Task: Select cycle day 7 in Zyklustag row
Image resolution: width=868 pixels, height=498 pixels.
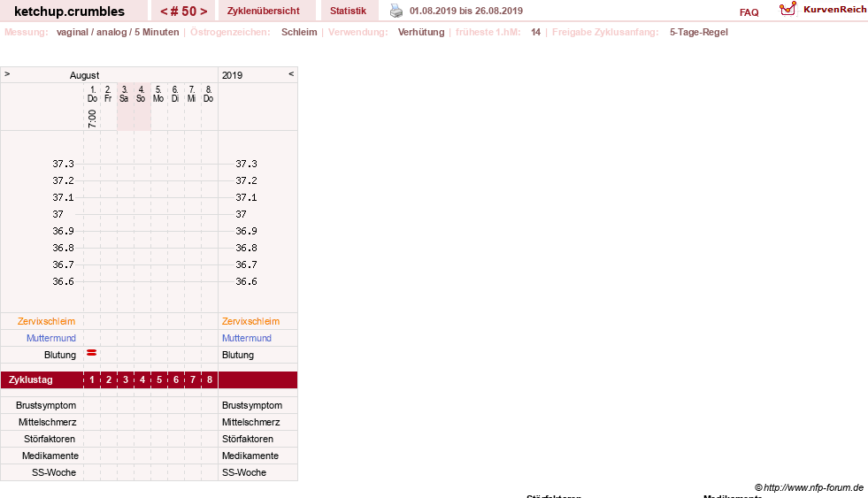Action: click(193, 380)
